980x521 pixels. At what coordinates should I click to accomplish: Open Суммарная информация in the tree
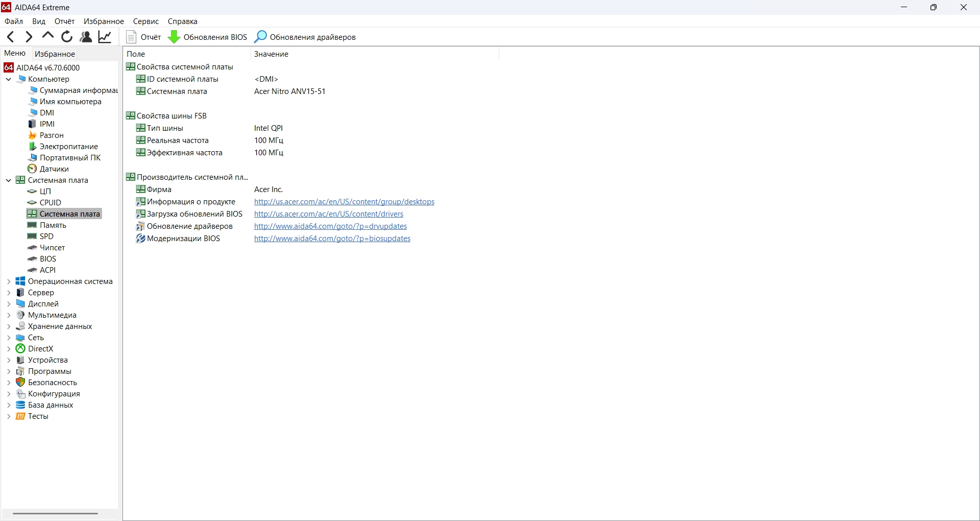click(73, 90)
